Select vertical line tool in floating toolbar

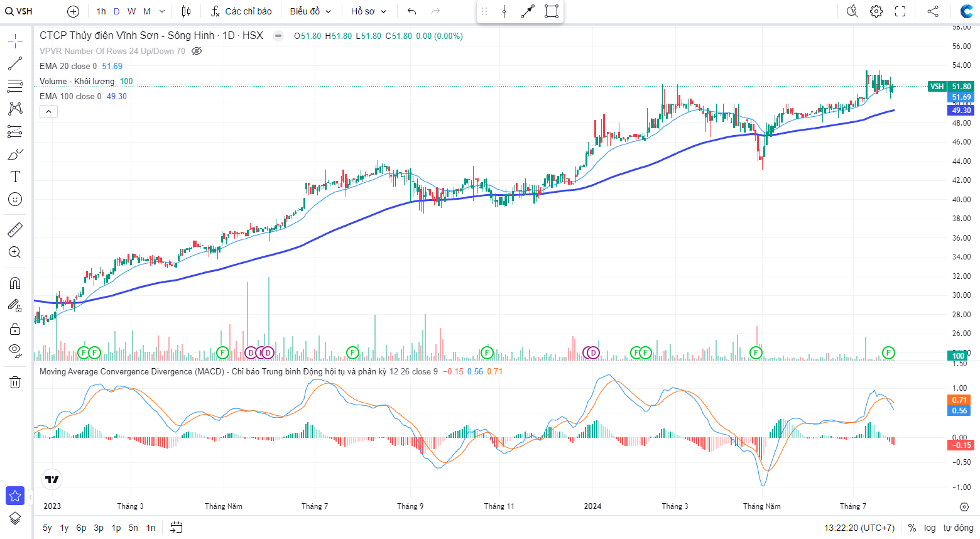[504, 11]
